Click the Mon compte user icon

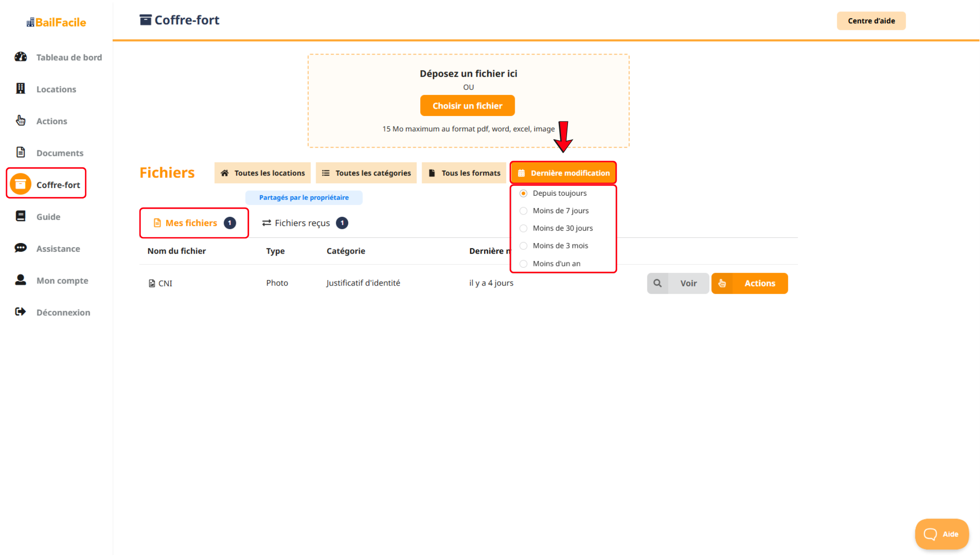point(21,280)
